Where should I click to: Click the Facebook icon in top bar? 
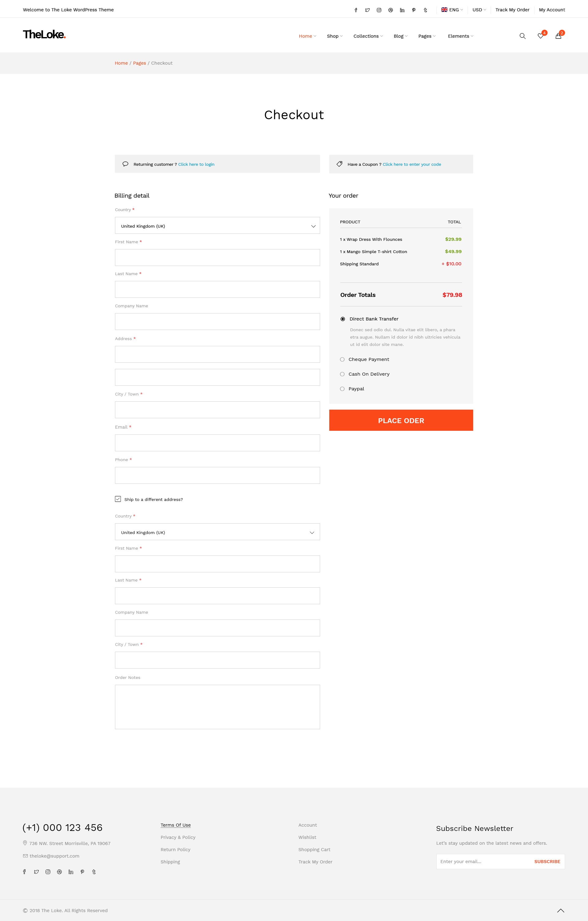[356, 10]
